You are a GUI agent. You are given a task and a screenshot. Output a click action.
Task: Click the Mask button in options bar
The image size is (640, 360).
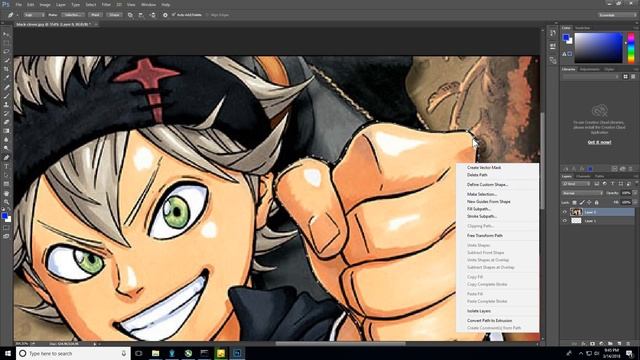coord(96,15)
